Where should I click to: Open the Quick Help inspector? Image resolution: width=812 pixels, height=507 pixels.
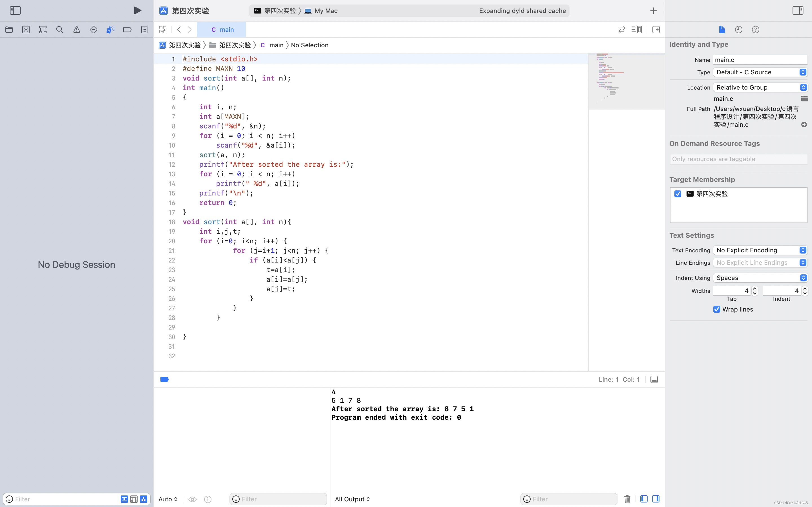tap(755, 30)
